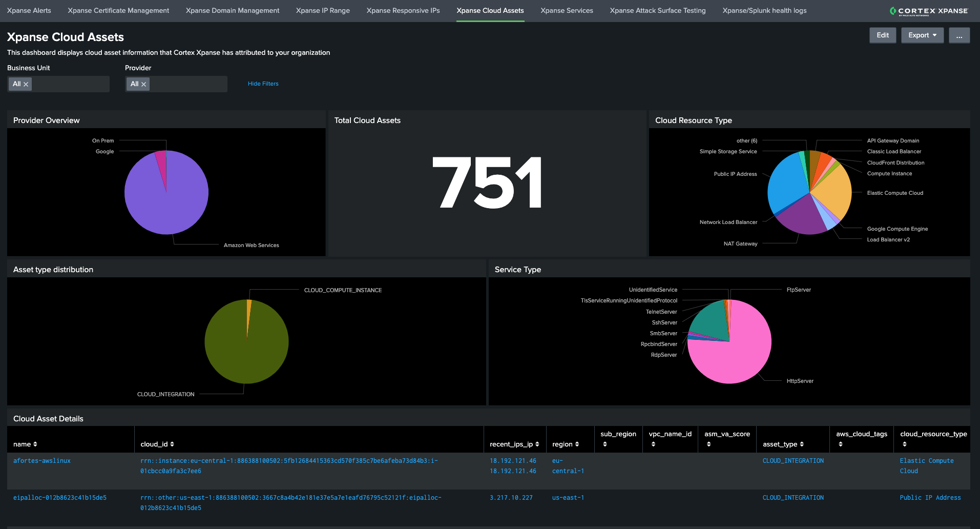The height and width of the screenshot is (529, 980).
Task: Click the Amazon Web Services pie slice
Action: click(x=166, y=205)
